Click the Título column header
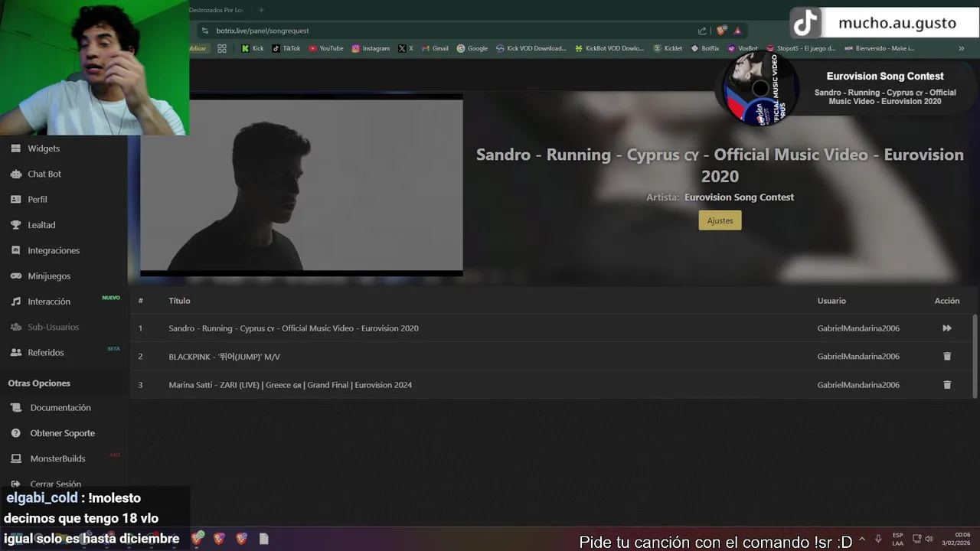The width and height of the screenshot is (980, 551). [179, 301]
